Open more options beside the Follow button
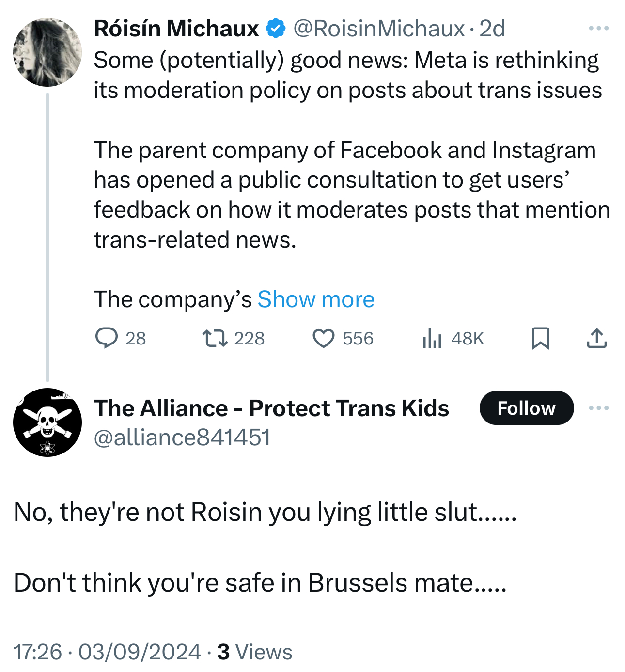 [598, 408]
